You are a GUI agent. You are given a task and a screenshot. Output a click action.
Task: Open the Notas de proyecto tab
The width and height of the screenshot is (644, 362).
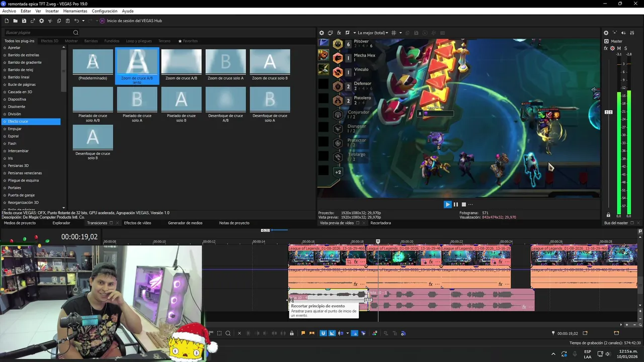pyautogui.click(x=234, y=223)
